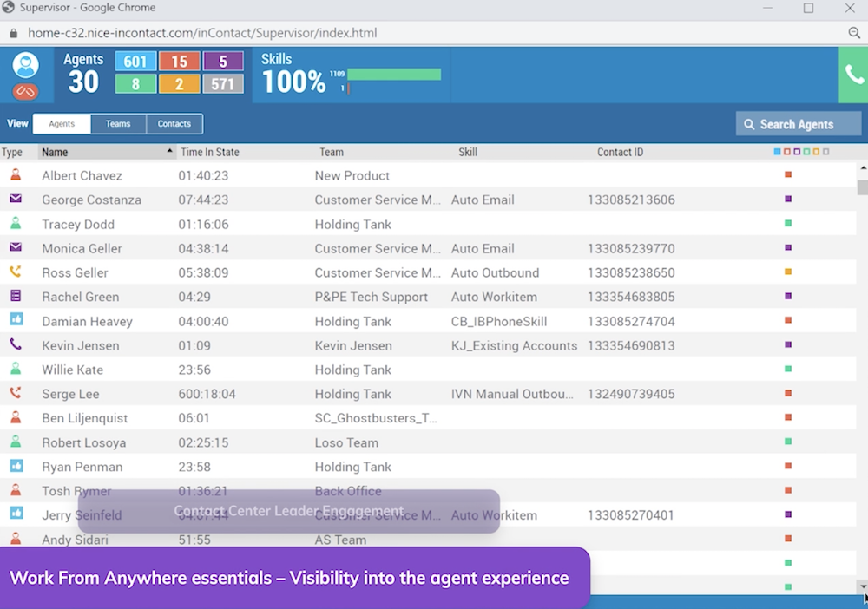
Task: Click the browser address bar URL
Action: [x=202, y=33]
